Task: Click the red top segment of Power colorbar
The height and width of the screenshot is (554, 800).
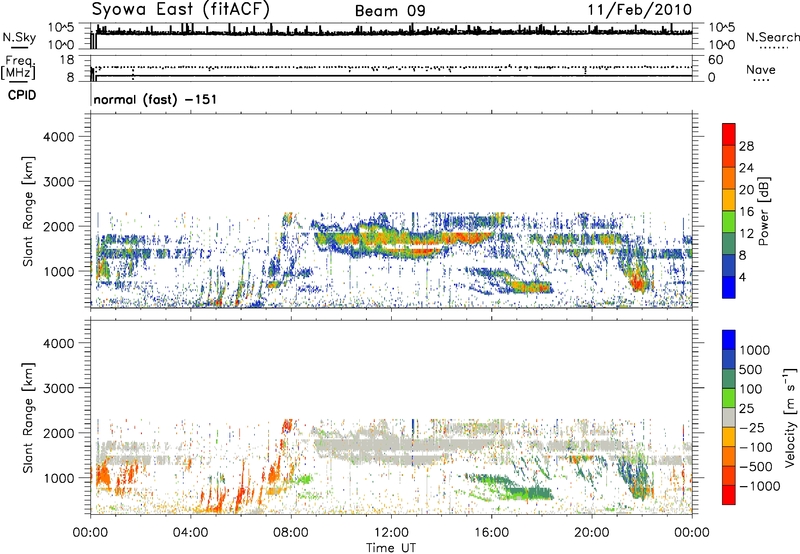Action: click(x=729, y=134)
